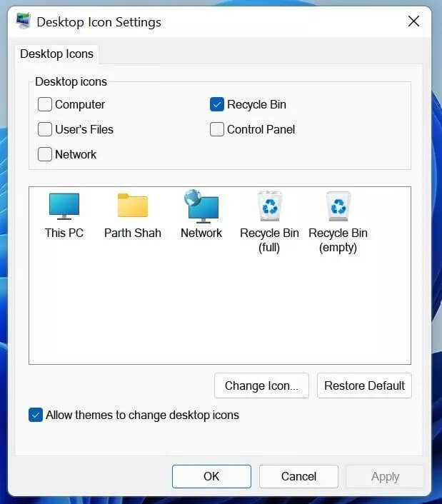Click the Apply button

click(385, 476)
